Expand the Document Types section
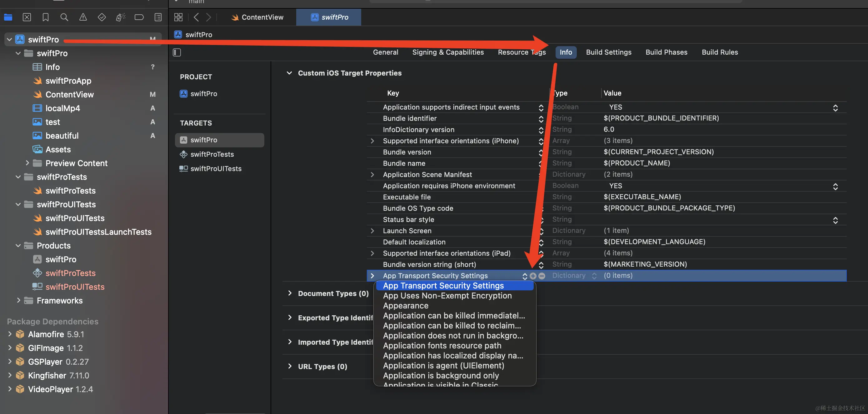 [289, 293]
